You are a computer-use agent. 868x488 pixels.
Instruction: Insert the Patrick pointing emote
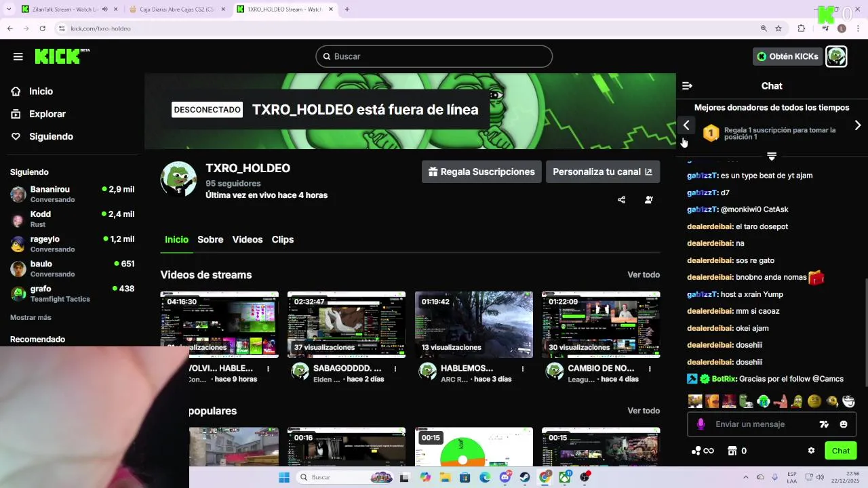point(781,401)
